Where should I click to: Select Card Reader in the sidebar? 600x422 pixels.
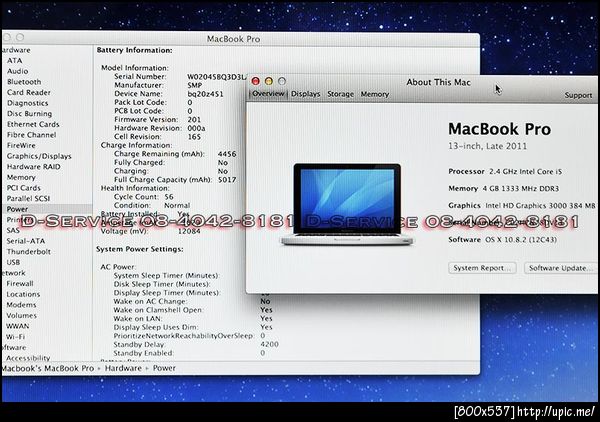[x=29, y=92]
